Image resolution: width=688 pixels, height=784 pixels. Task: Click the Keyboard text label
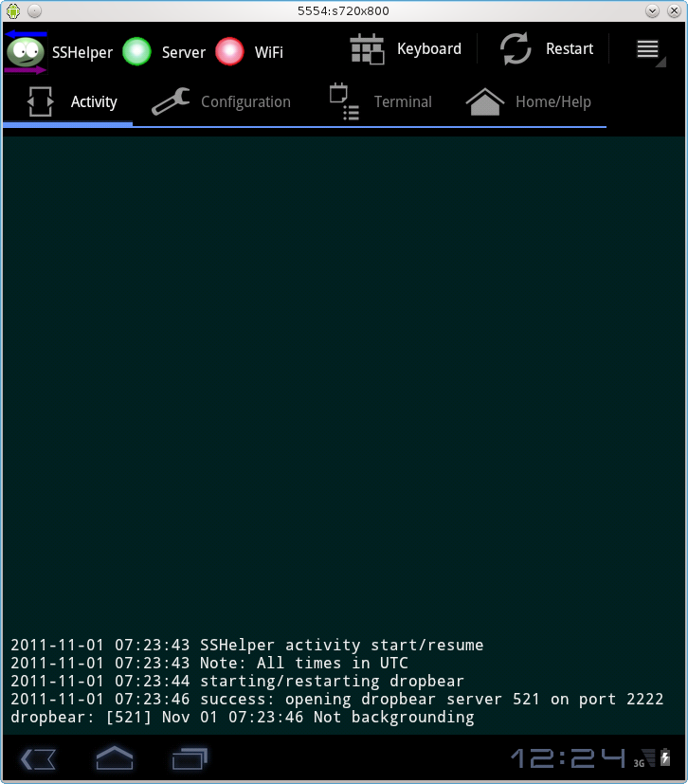(x=429, y=49)
